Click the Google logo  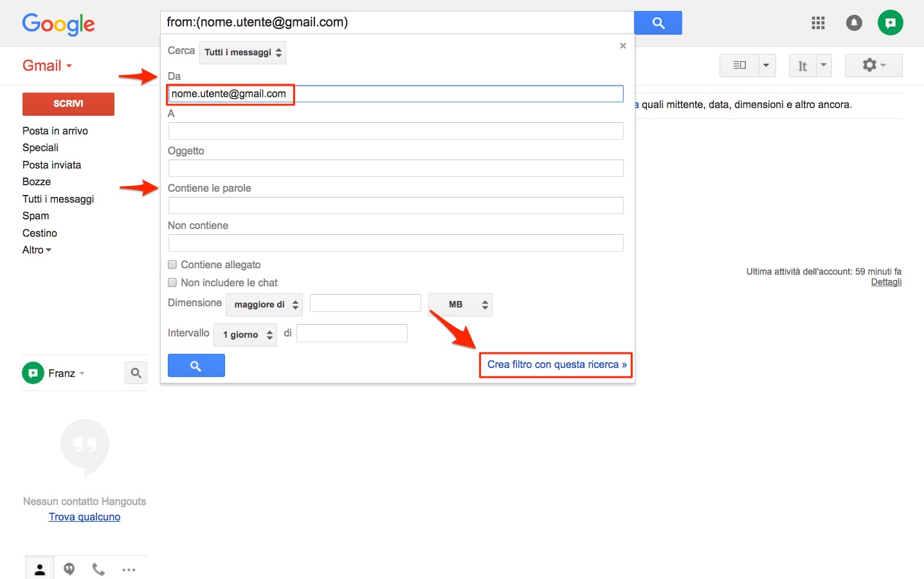(x=59, y=24)
